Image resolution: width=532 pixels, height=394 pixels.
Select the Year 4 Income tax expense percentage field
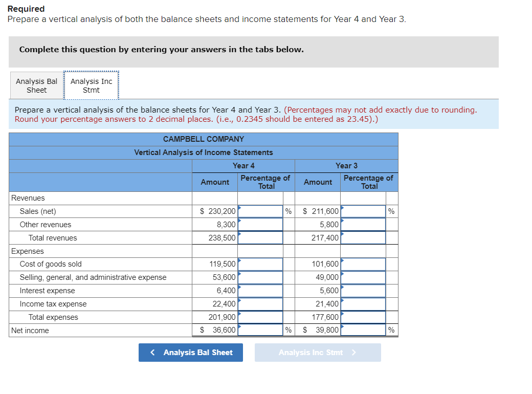pyautogui.click(x=261, y=303)
